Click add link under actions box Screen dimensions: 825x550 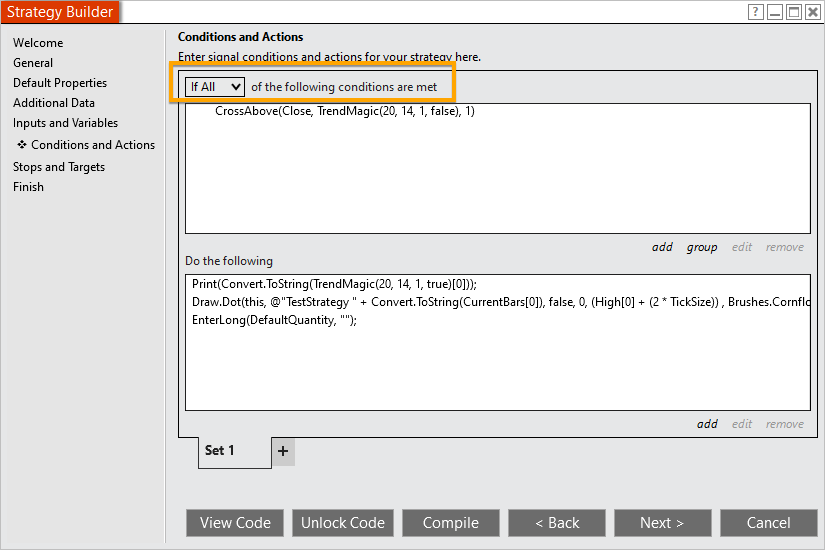point(707,424)
